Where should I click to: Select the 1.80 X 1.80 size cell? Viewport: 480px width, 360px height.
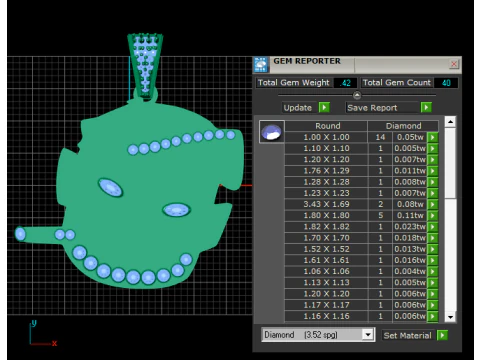pos(326,215)
